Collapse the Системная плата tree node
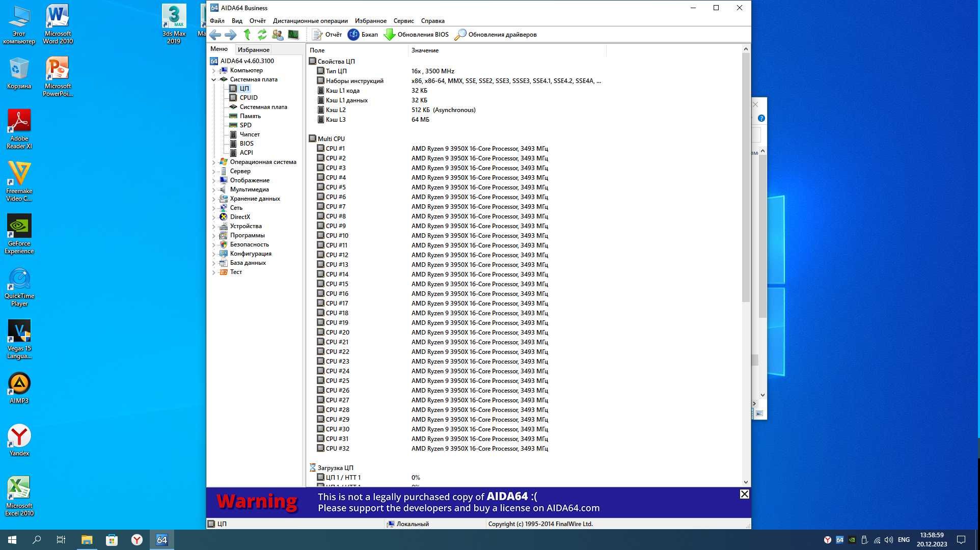980x550 pixels. [x=214, y=79]
